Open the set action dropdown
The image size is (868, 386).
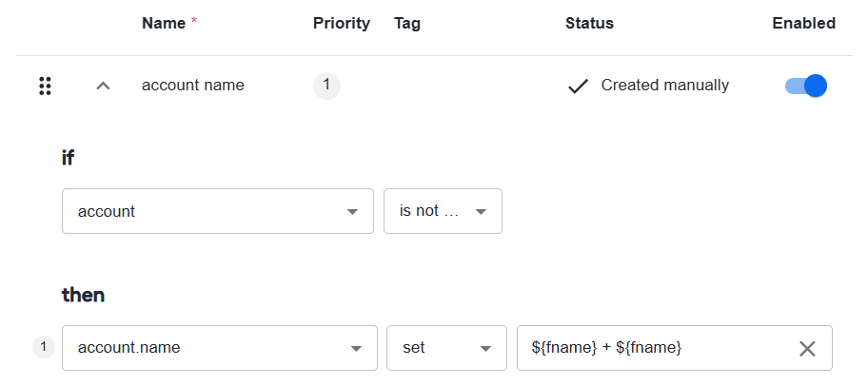446,348
